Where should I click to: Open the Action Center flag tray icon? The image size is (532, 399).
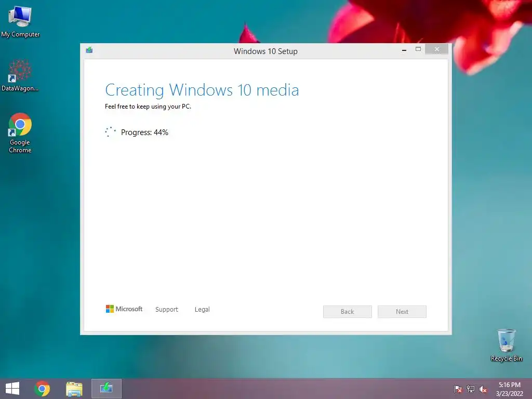coord(458,389)
